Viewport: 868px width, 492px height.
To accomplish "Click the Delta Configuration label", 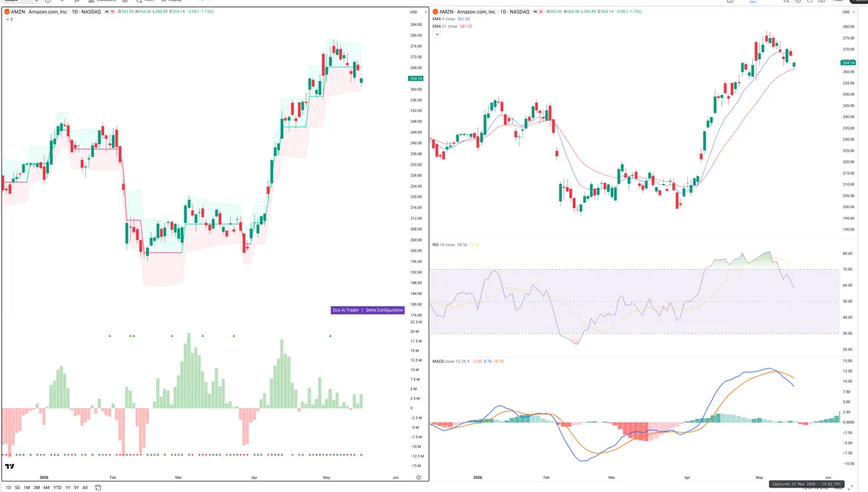I will point(384,310).
